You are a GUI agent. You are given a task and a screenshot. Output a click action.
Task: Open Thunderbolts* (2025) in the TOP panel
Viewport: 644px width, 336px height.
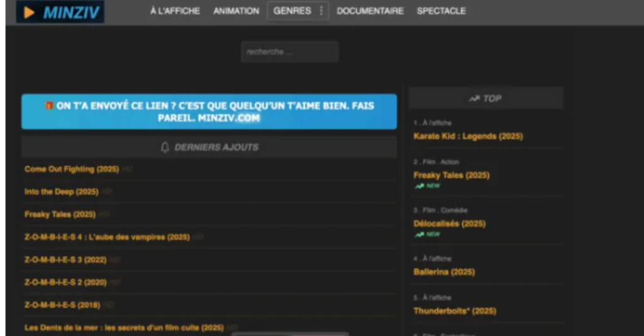pyautogui.click(x=455, y=311)
